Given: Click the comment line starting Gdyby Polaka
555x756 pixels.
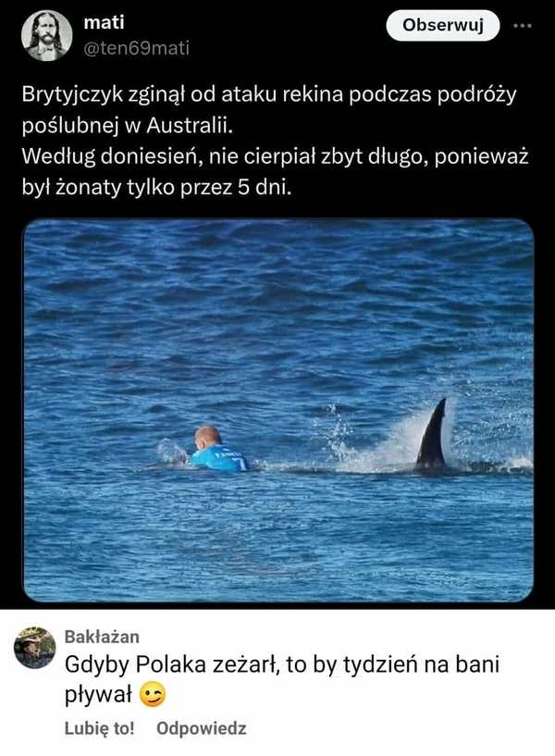Looking at the screenshot, I should [x=282, y=664].
